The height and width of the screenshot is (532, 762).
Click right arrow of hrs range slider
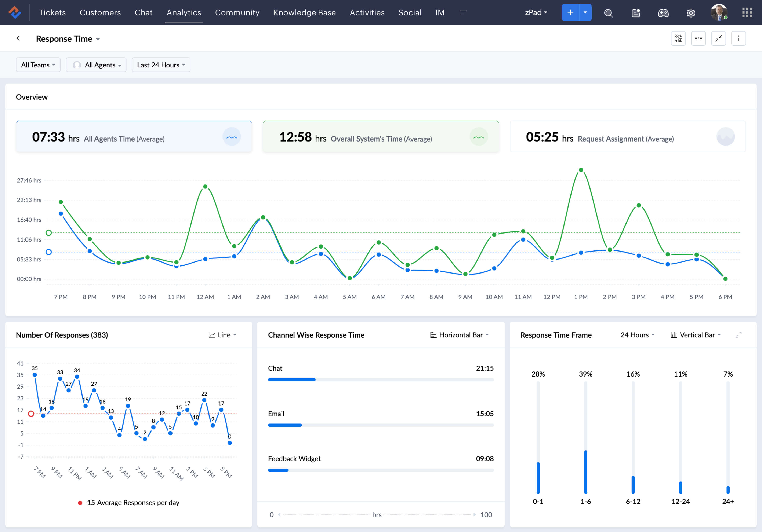click(474, 514)
